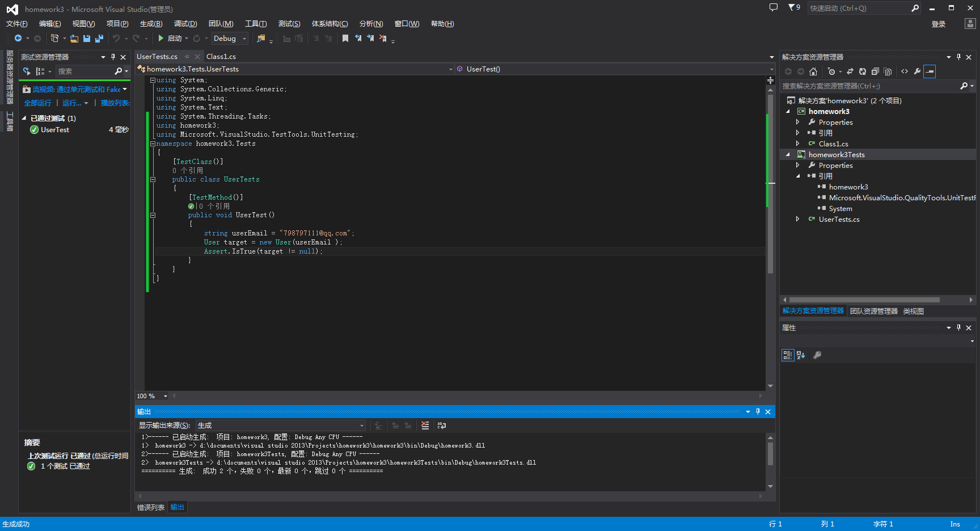The image size is (980, 531).
Task: Switch to 团队资源管理器 tab
Action: click(x=873, y=311)
